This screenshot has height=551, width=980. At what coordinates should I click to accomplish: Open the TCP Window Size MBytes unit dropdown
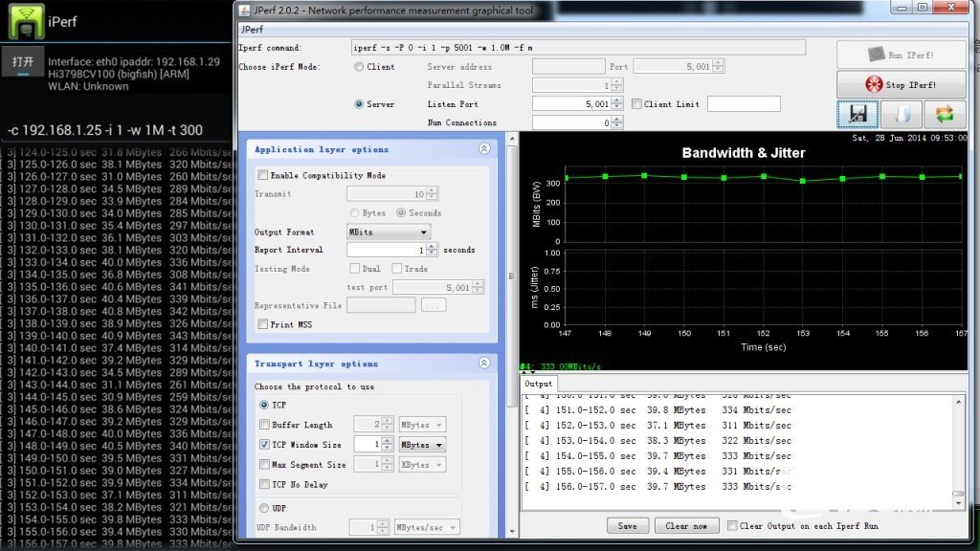click(421, 445)
